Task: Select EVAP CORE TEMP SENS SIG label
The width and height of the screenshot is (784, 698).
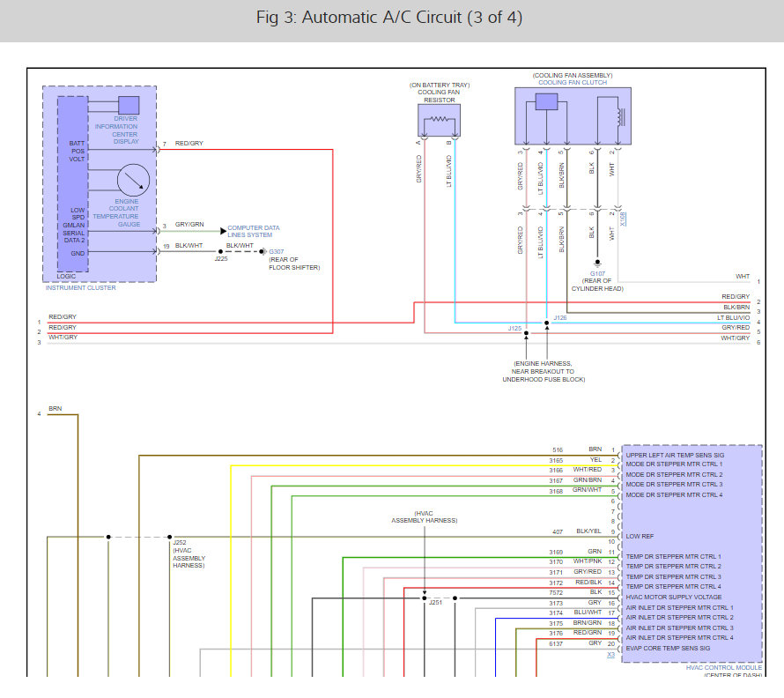Action: tap(668, 649)
